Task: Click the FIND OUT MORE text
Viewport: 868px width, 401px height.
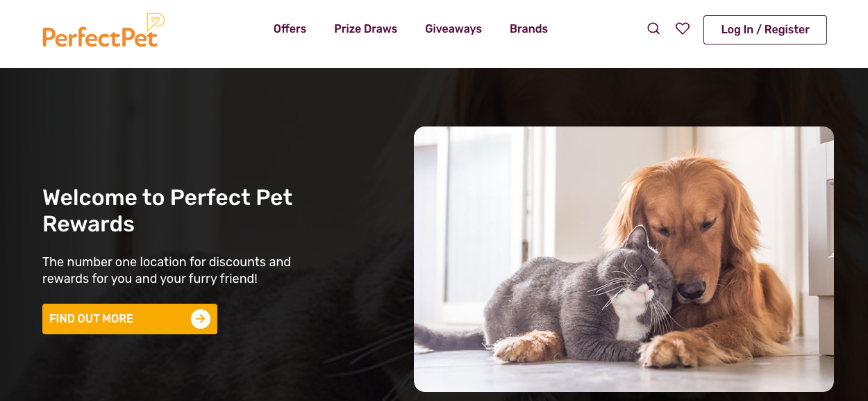Action: coord(91,319)
